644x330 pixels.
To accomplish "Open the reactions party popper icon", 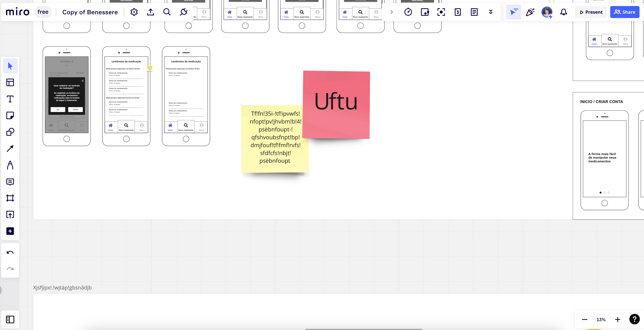I will click(530, 12).
